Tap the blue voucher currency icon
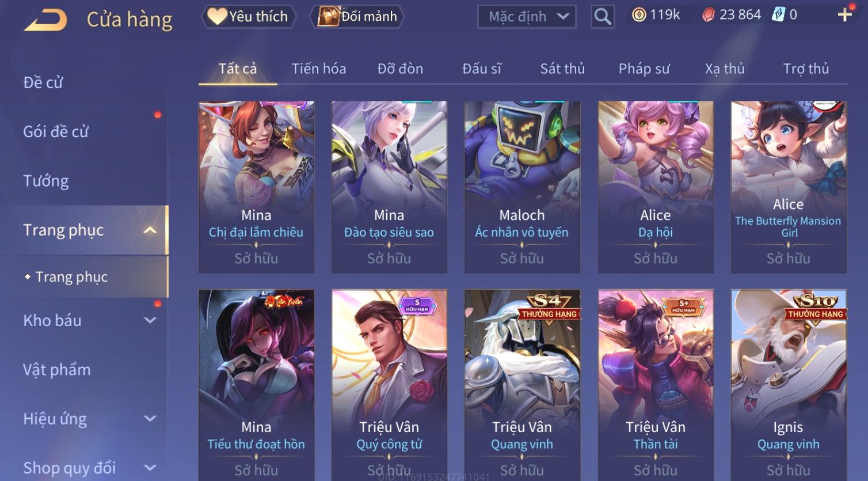Screen dimensions: 868x481 click(x=778, y=15)
